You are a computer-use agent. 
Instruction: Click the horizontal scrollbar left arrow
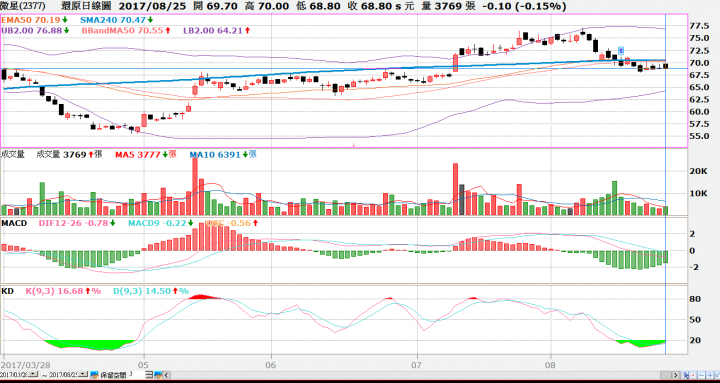tap(166, 375)
